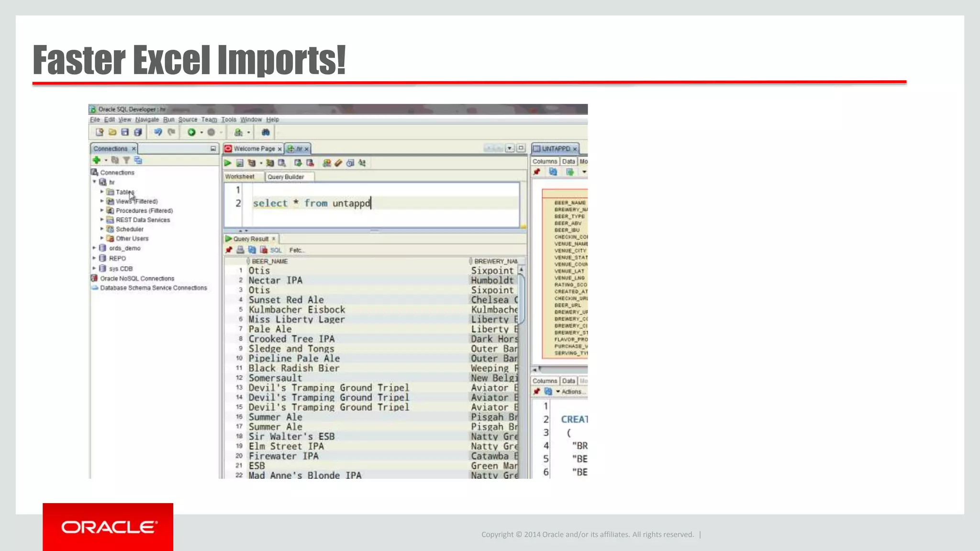This screenshot has width=980, height=551.
Task: Click the Save floppy disk icon
Action: 125,132
